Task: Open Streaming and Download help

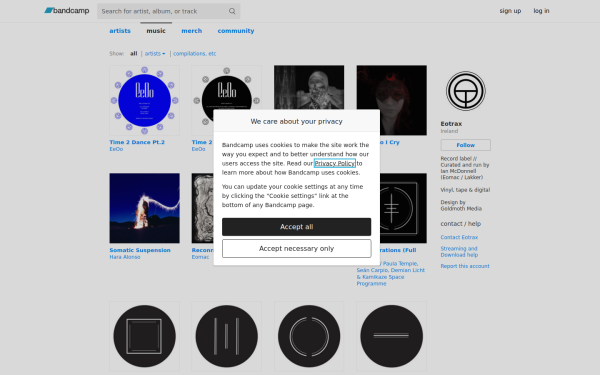Action: tap(459, 252)
